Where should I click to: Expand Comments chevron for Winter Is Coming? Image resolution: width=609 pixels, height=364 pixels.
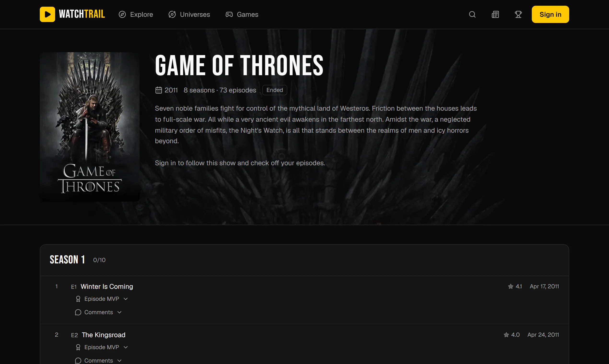119,312
